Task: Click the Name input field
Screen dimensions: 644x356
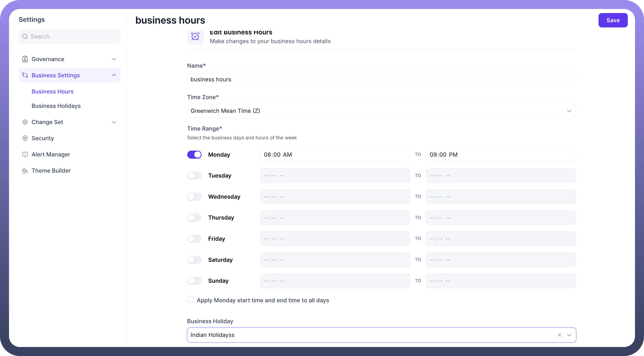Action: point(381,79)
